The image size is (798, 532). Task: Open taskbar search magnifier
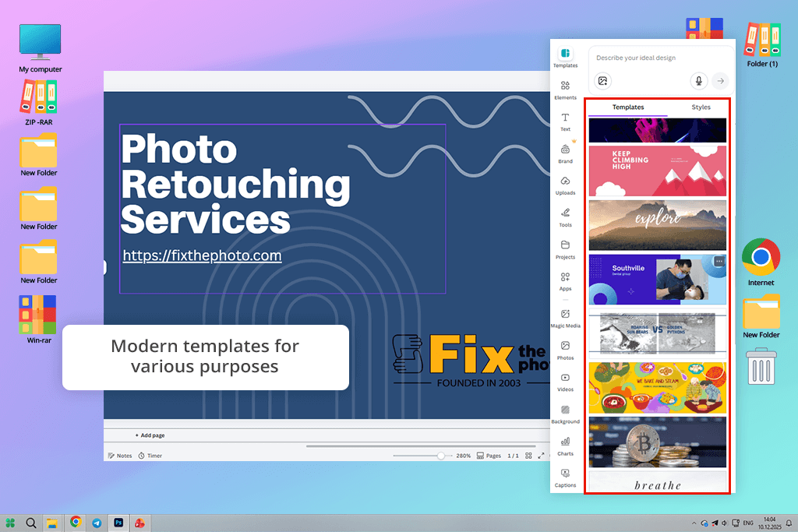click(31, 523)
